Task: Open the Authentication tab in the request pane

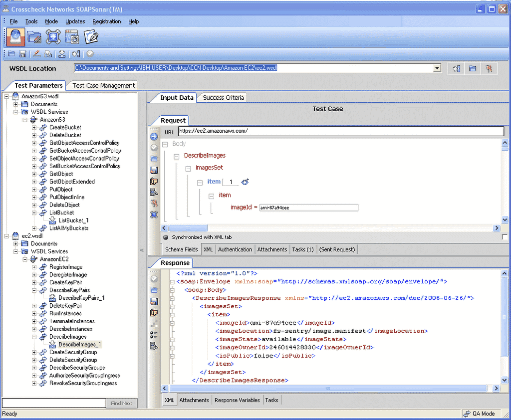Action: tap(235, 249)
